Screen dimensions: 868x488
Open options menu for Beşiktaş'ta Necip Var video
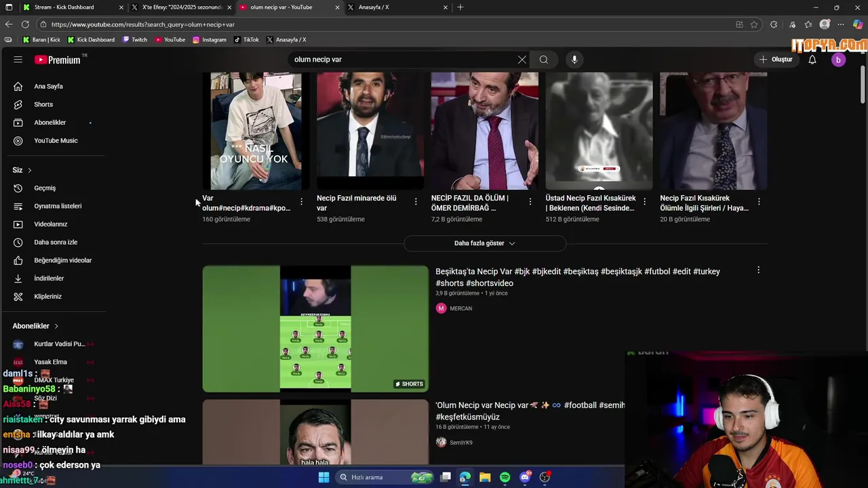pyautogui.click(x=758, y=270)
